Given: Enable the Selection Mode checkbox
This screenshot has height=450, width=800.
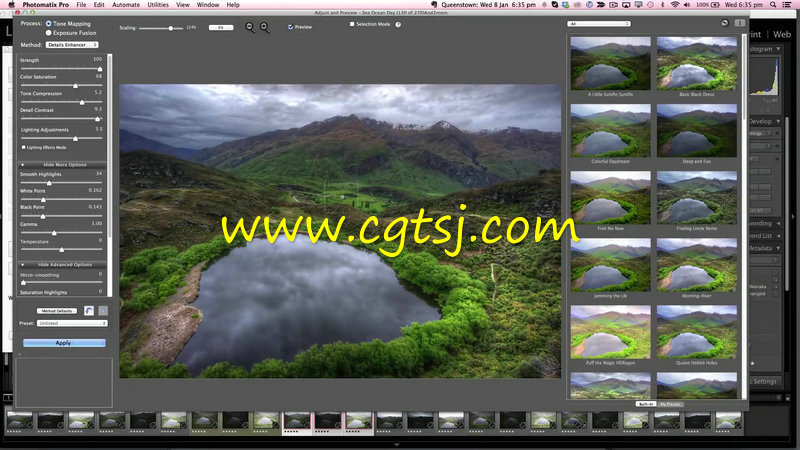Looking at the screenshot, I should (352, 24).
